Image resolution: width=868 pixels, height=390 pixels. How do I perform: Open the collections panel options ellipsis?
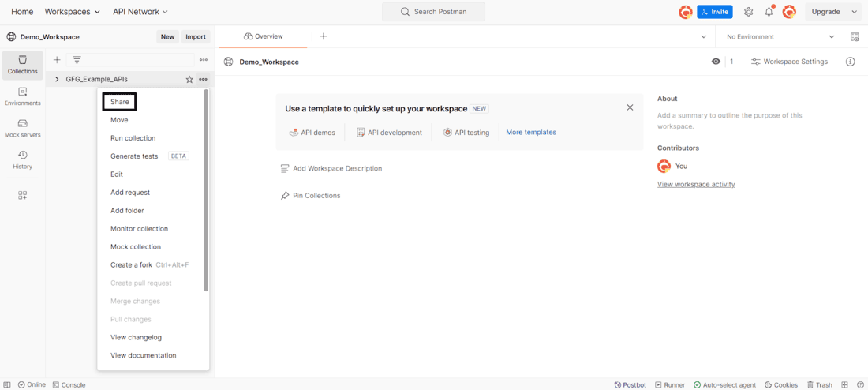(203, 59)
